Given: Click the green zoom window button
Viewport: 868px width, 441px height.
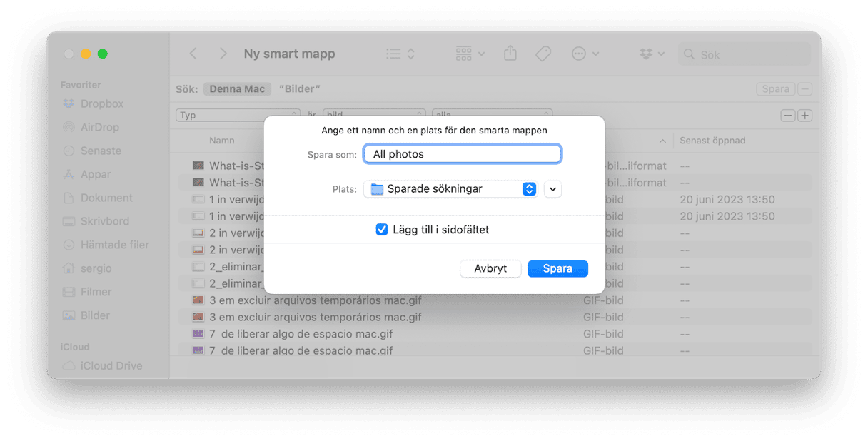Looking at the screenshot, I should coord(103,54).
